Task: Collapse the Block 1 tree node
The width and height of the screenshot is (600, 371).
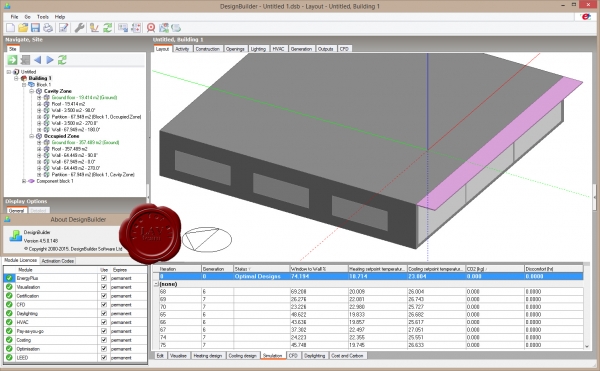Action: point(24,85)
